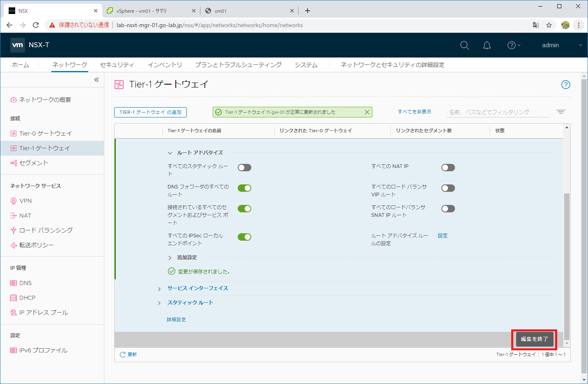
Task: Switch to ホーム tab
Action: 20,65
